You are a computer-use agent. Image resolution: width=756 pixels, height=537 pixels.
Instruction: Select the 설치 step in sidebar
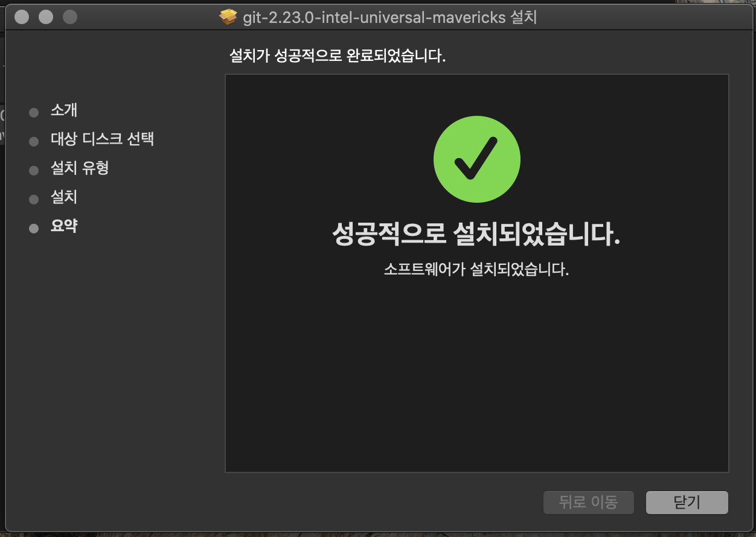click(x=64, y=197)
